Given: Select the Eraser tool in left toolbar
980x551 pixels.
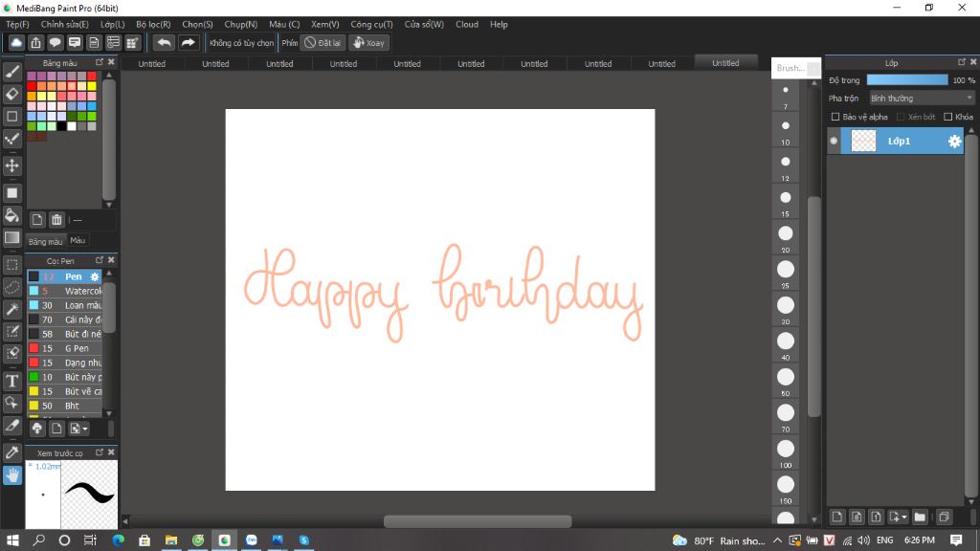Looking at the screenshot, I should pyautogui.click(x=12, y=94).
